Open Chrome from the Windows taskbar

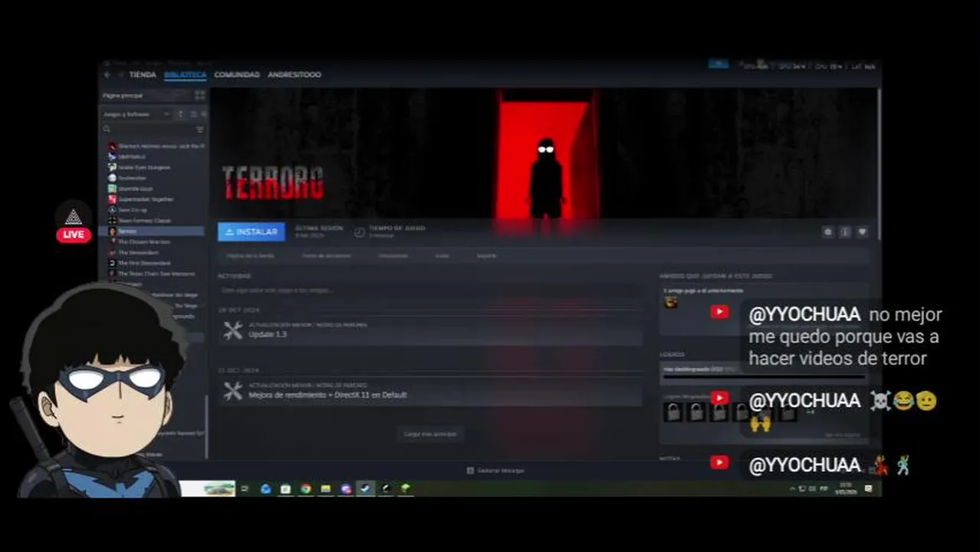[305, 488]
